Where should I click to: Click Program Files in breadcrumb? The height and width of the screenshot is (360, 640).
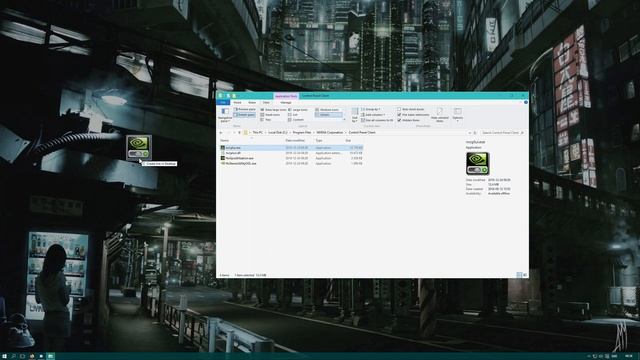pyautogui.click(x=302, y=133)
